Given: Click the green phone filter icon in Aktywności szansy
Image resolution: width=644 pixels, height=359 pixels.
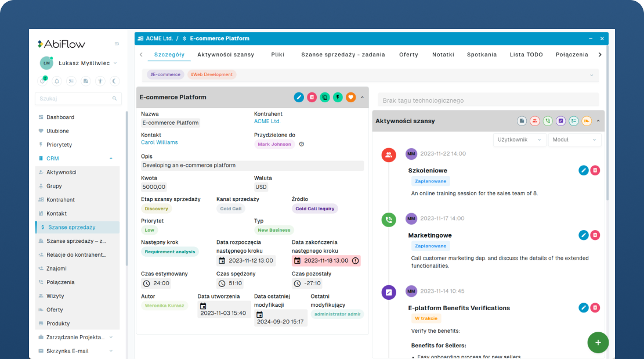Looking at the screenshot, I should pos(548,121).
